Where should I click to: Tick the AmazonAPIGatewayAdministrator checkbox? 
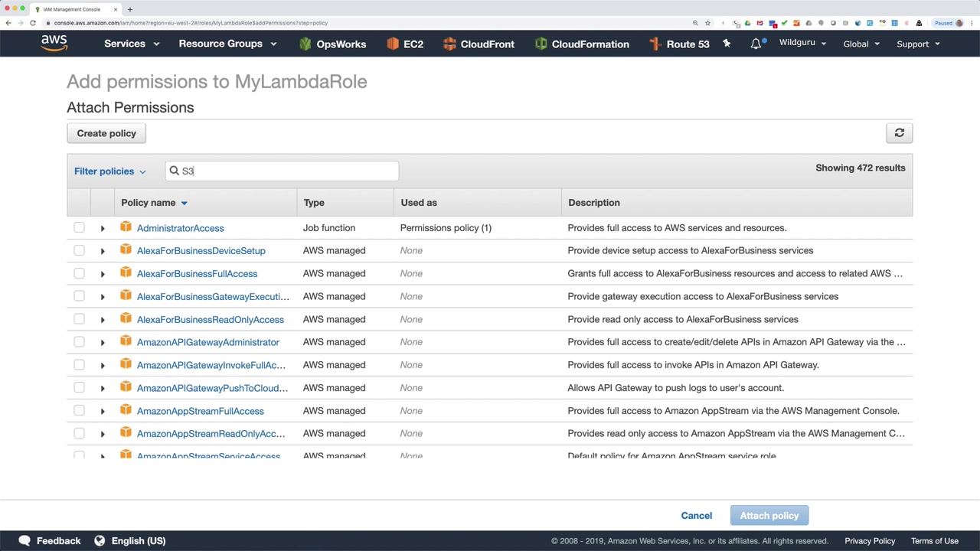coord(79,342)
